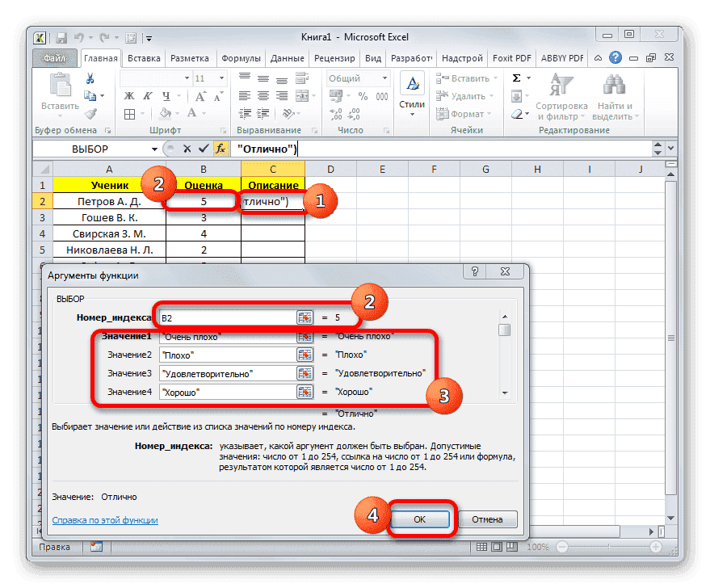The image size is (710, 588).
Task: Open the Format Painter tool
Action: tap(91, 113)
